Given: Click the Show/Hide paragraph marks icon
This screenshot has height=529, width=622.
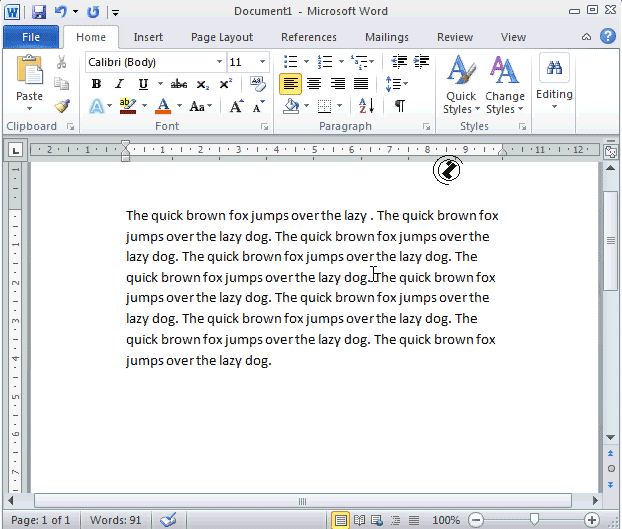Looking at the screenshot, I should tap(400, 106).
